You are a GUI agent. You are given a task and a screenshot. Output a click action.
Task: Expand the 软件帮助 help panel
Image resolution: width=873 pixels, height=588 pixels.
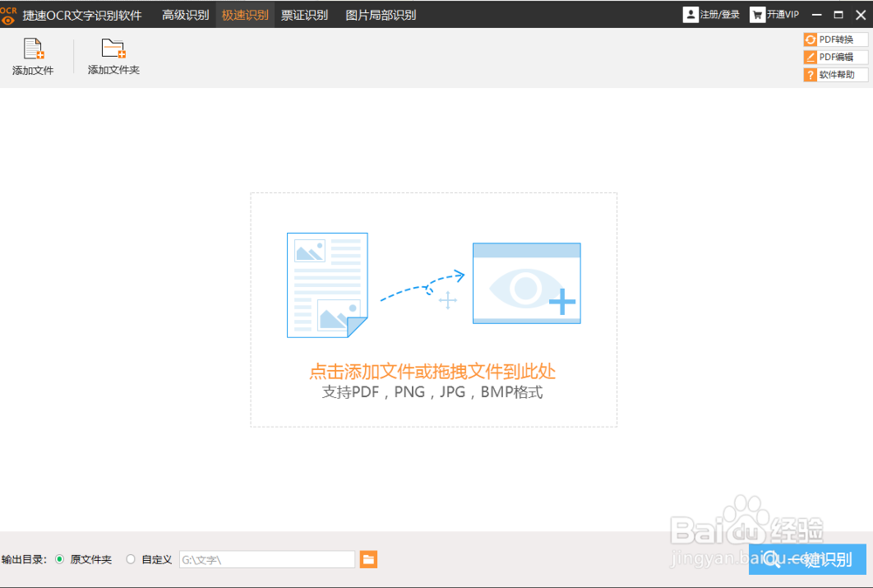835,74
